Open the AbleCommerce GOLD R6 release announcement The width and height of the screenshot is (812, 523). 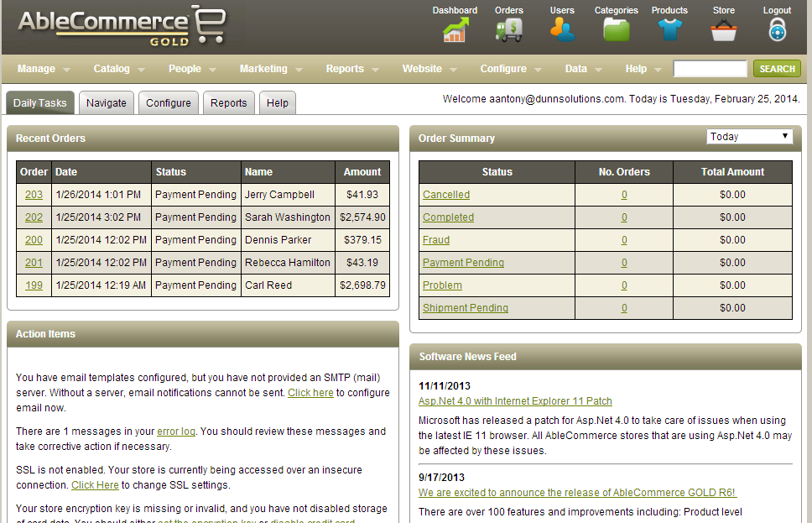(x=577, y=493)
